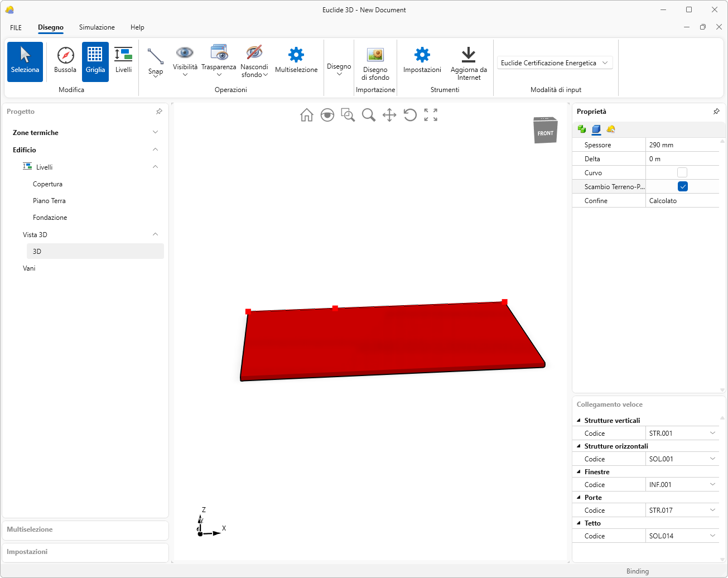Open the FILE menu
Image resolution: width=728 pixels, height=578 pixels.
16,27
